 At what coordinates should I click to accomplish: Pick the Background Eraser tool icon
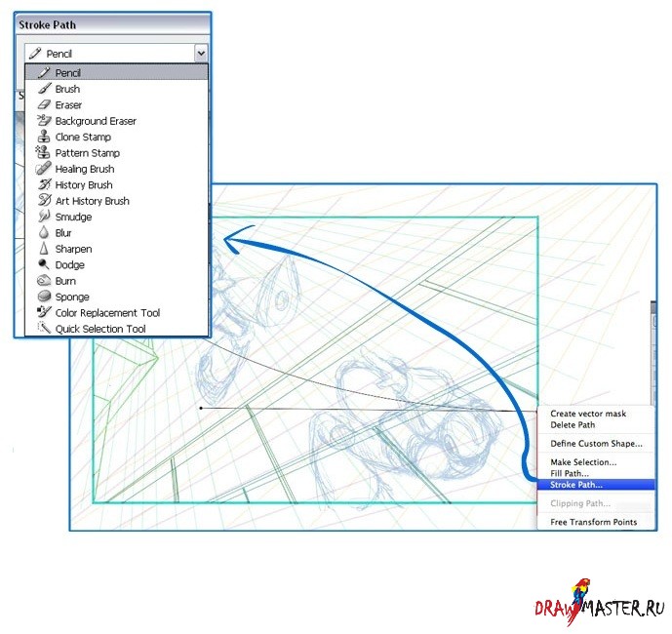coord(43,121)
